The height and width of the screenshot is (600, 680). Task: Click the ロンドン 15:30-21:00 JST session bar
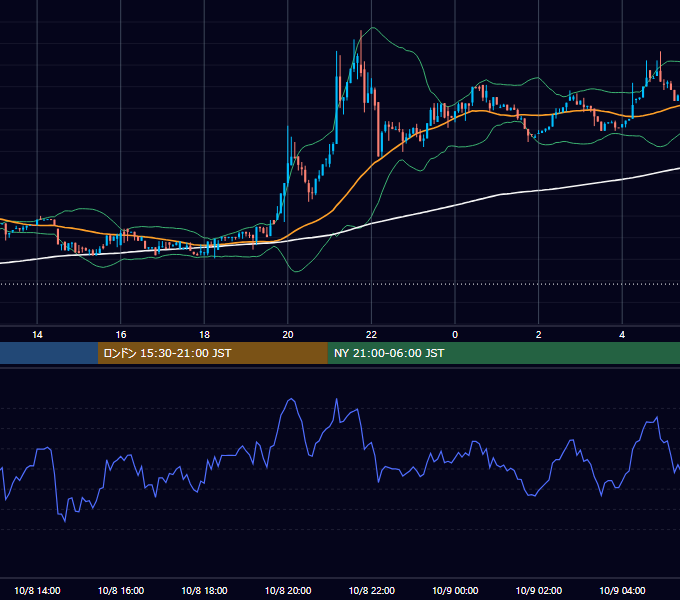(212, 353)
